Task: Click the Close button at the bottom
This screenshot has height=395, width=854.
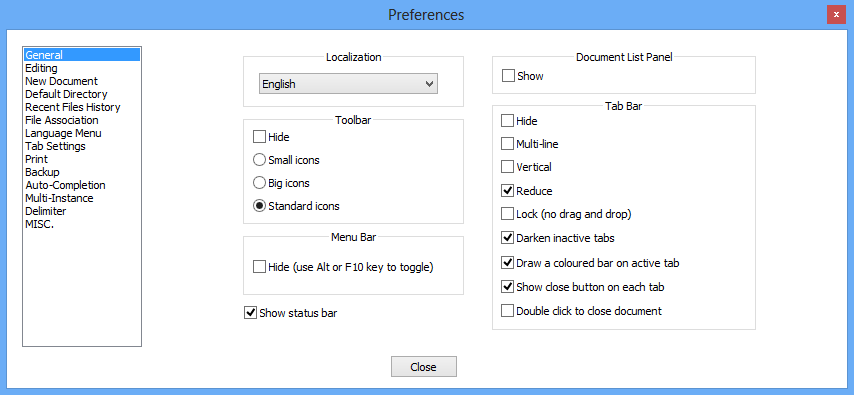Action: (424, 367)
